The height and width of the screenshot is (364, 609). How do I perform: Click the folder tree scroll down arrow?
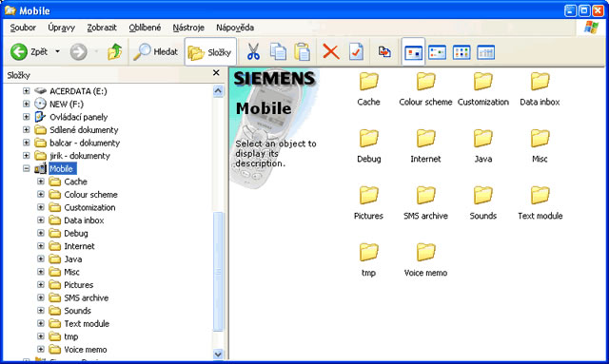point(218,354)
